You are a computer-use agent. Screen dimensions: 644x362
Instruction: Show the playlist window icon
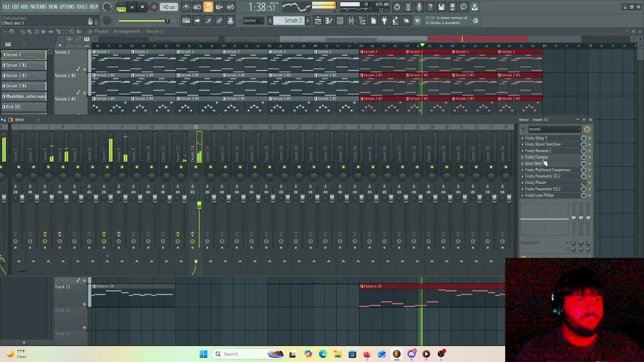click(318, 21)
